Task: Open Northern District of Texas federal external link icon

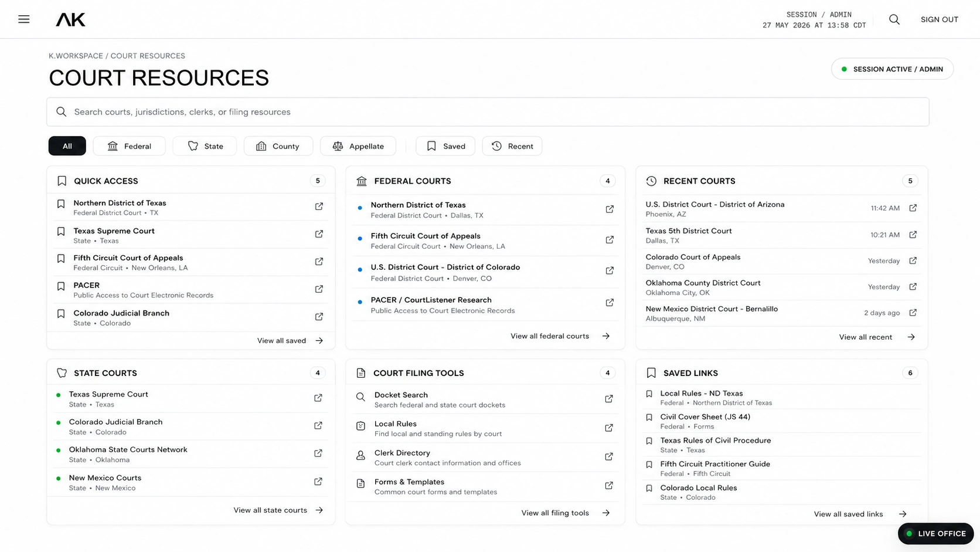Action: [610, 209]
